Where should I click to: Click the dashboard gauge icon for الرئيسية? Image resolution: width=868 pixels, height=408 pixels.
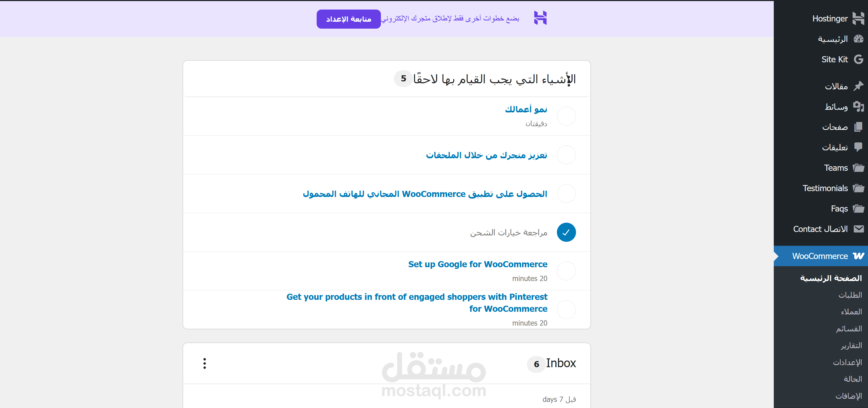858,39
